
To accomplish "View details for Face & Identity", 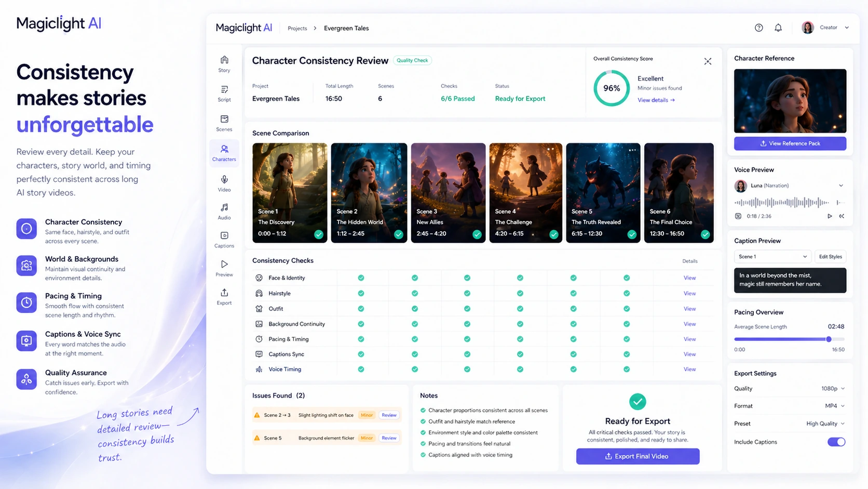I will click(689, 278).
